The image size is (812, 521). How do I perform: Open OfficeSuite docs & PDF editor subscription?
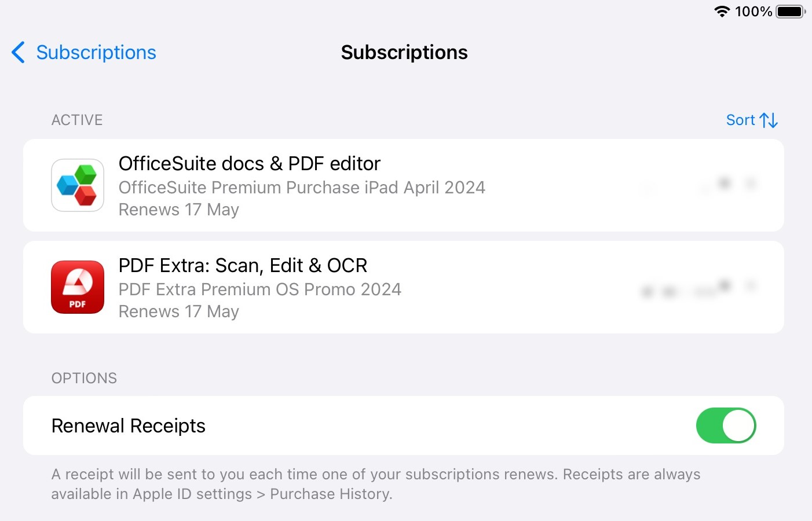(x=404, y=185)
